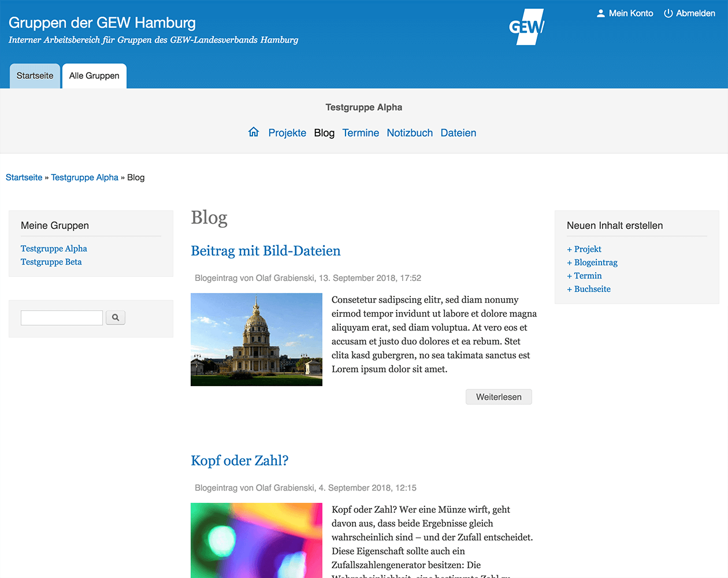Click the home icon in group navigation
The height and width of the screenshot is (578, 728).
pos(253,132)
